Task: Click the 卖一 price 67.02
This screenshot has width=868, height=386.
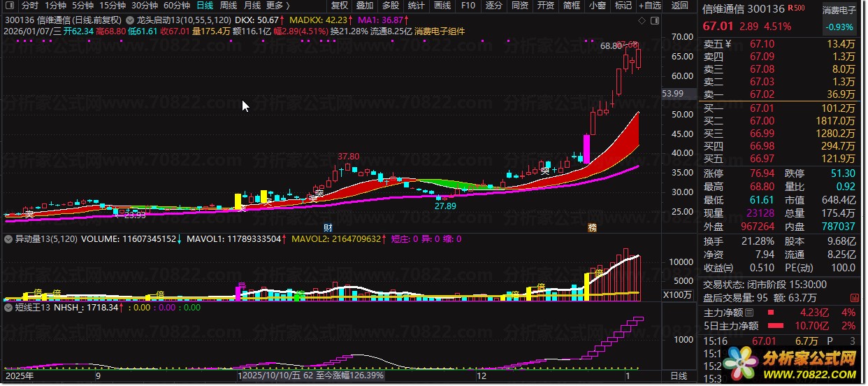Action: point(761,94)
